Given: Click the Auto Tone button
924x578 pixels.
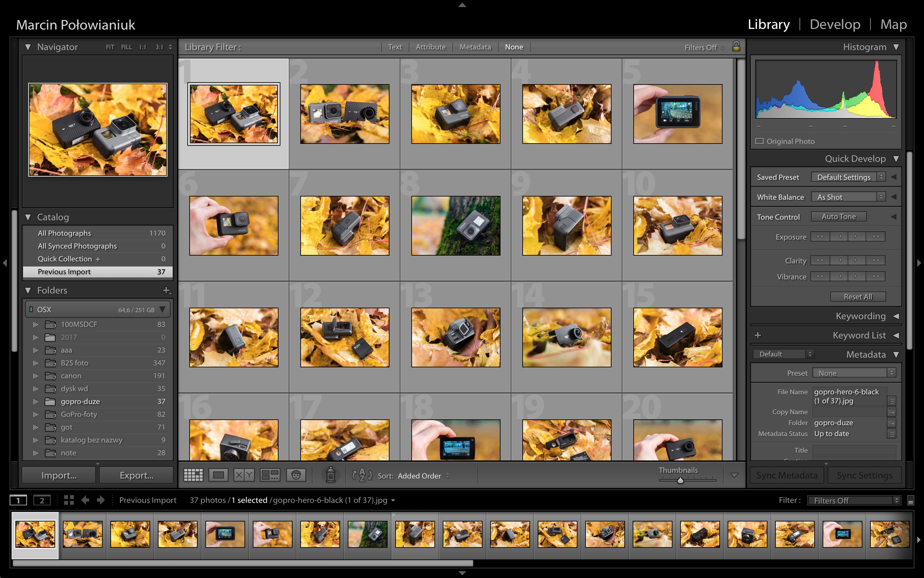Looking at the screenshot, I should tap(838, 217).
